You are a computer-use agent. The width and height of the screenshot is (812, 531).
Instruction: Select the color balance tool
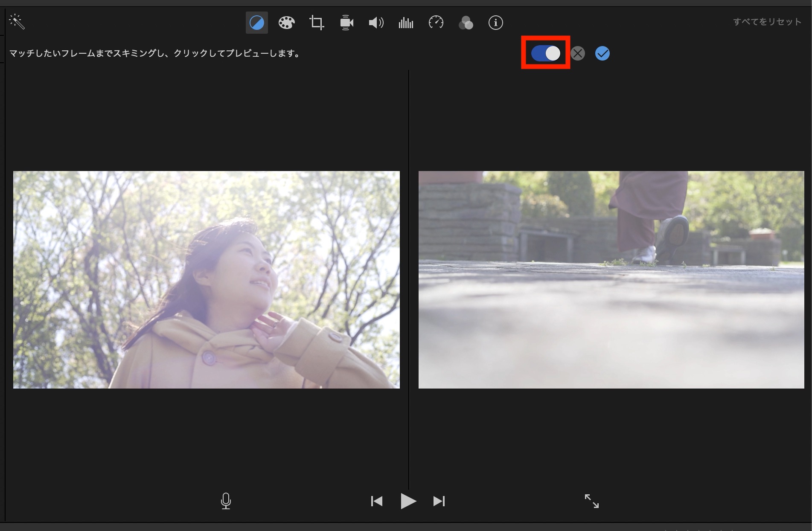256,23
